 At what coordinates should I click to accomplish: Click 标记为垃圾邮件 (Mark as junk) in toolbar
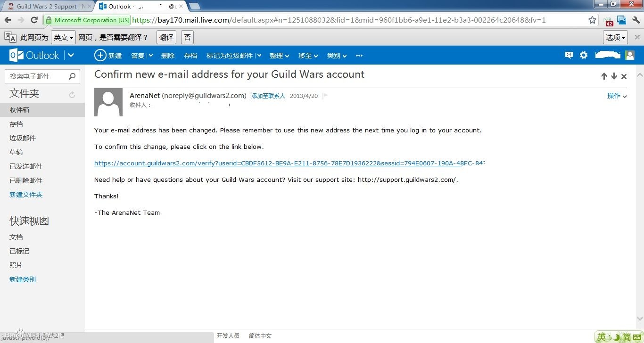(x=230, y=56)
